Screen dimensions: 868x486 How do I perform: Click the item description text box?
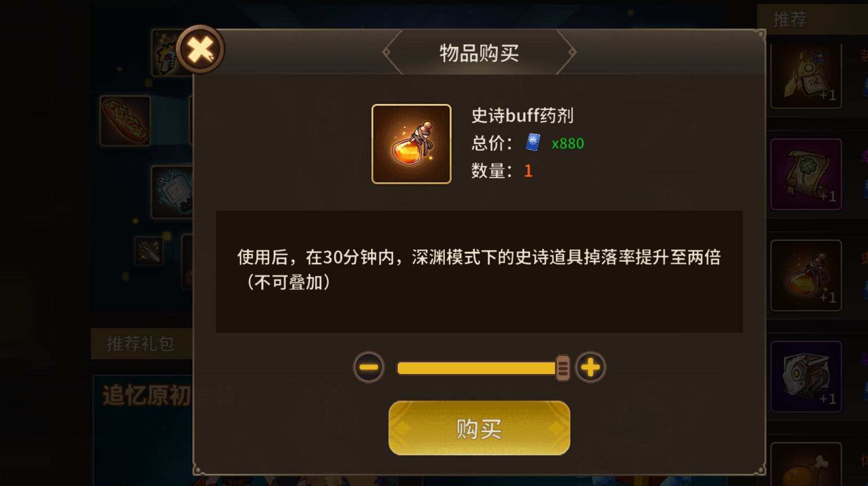click(479, 271)
